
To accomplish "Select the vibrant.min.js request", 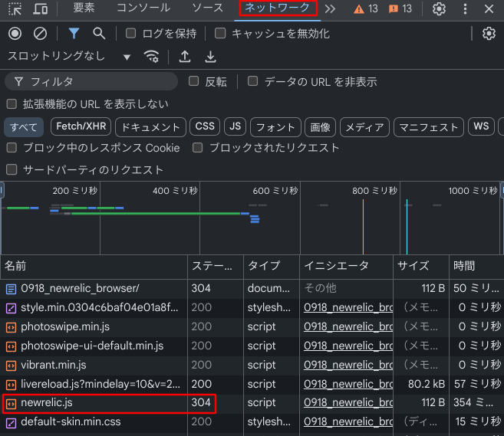I will [x=252, y=365].
